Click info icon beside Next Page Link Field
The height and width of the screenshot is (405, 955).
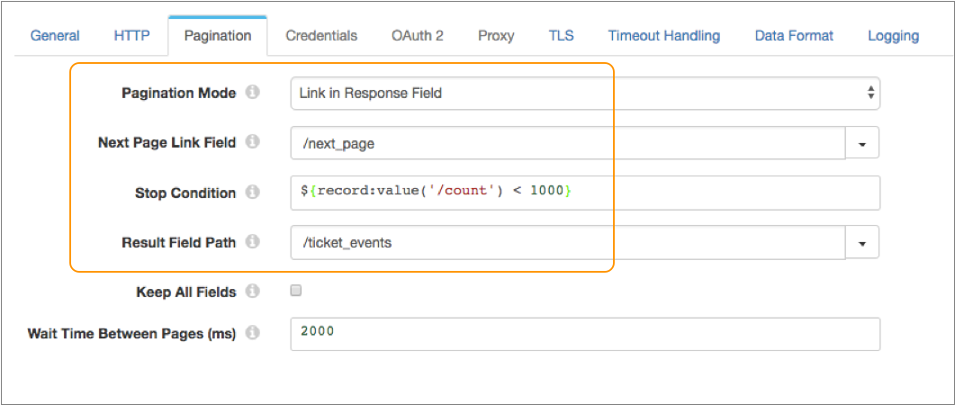coord(253,142)
